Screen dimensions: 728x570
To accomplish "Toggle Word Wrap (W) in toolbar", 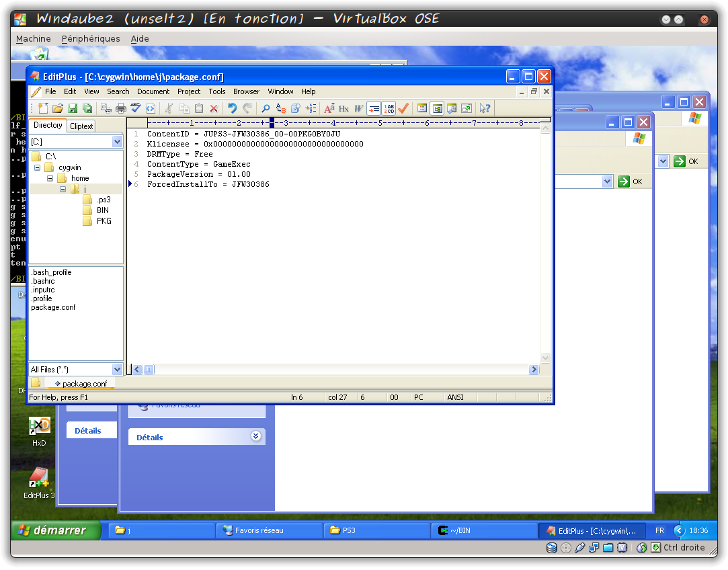I will [359, 109].
